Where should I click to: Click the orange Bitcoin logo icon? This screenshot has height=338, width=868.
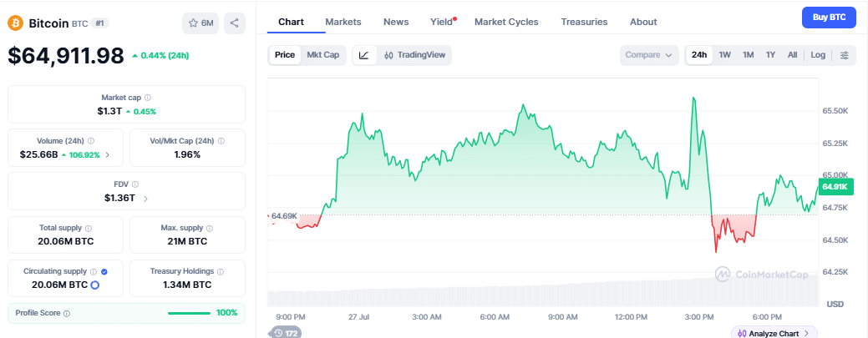[x=15, y=23]
